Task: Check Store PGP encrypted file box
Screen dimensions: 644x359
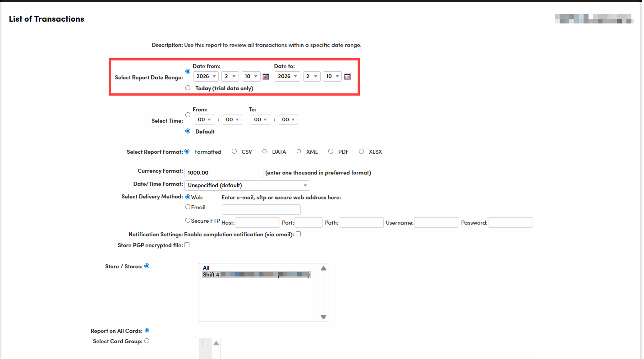Action: click(187, 245)
